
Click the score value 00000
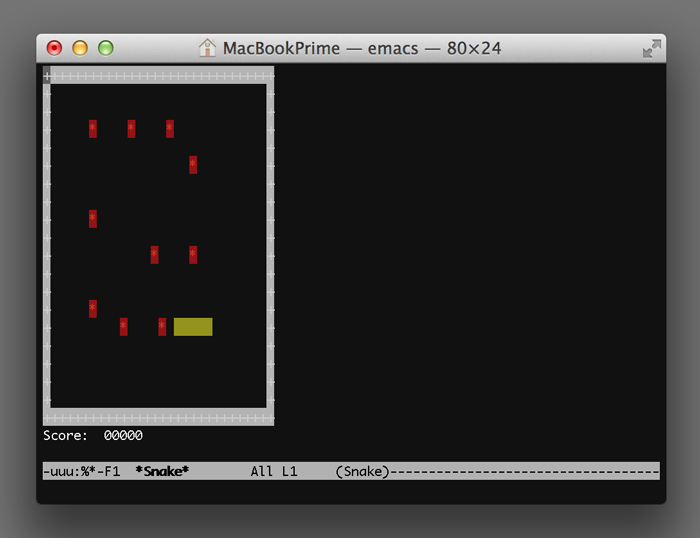(123, 435)
